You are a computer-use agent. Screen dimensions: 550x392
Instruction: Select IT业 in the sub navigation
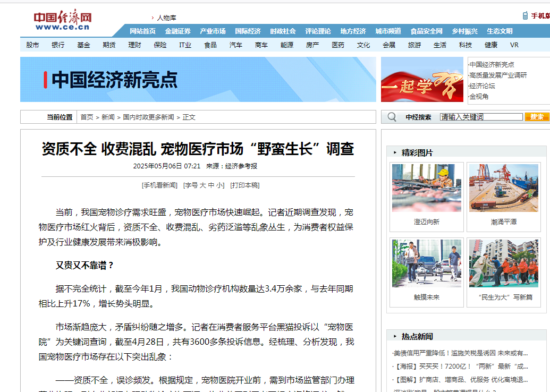185,45
